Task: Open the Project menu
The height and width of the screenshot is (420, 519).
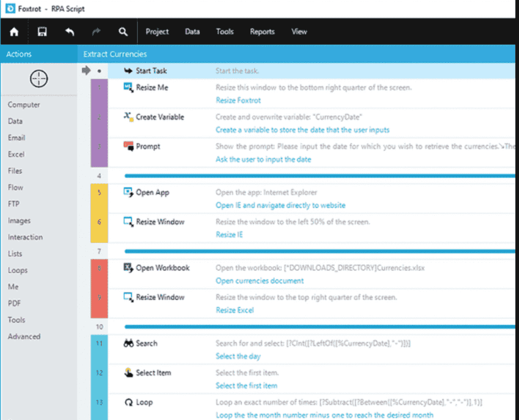Action: pos(157,31)
